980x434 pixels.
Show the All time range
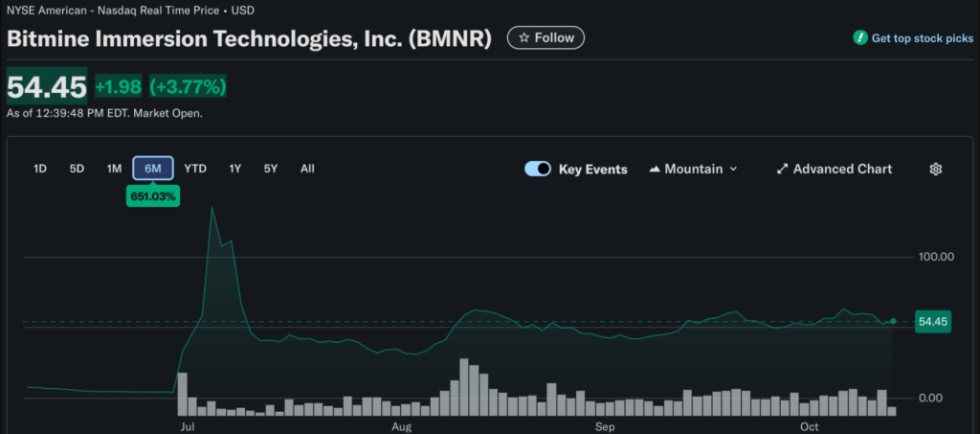(307, 169)
